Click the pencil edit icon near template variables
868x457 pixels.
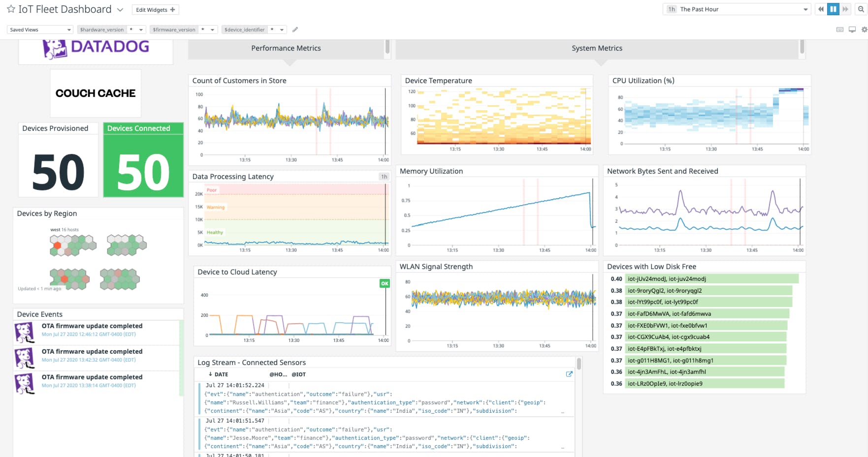tap(295, 30)
